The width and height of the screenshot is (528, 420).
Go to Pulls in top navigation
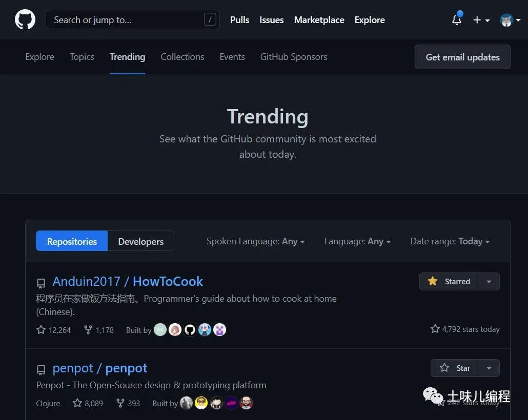click(x=239, y=20)
